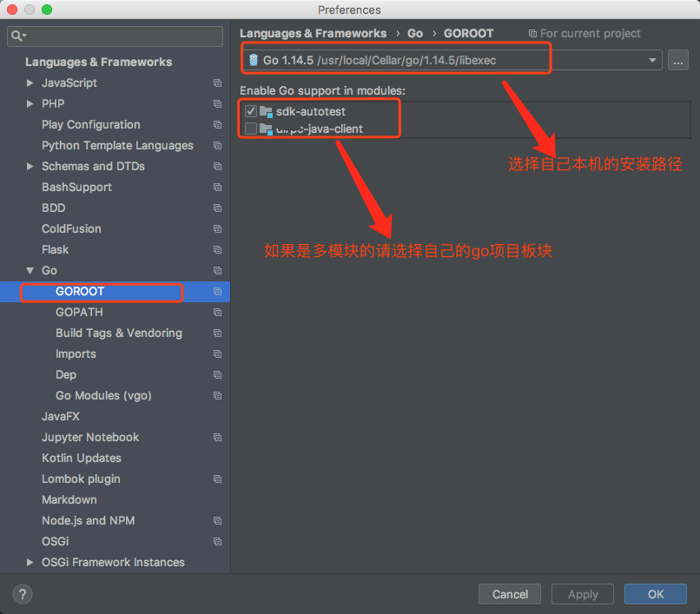Click the search magnifier icon
The height and width of the screenshot is (614, 700).
(x=18, y=36)
